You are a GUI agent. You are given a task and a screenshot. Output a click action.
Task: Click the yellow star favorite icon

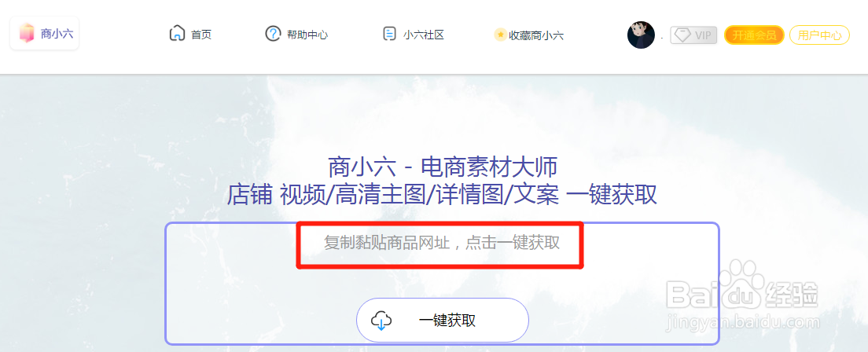[x=500, y=35]
